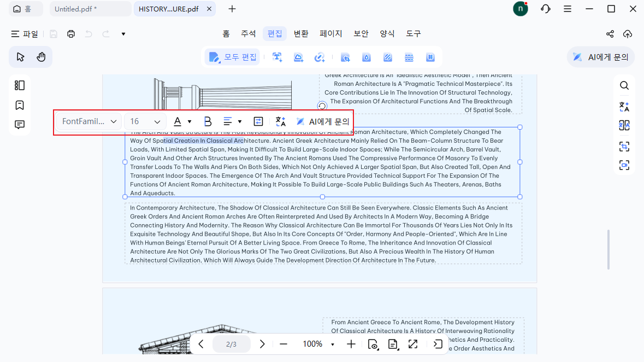Screen dimensions: 644x362
Task: Click the undo arrow
Action: tap(88, 34)
